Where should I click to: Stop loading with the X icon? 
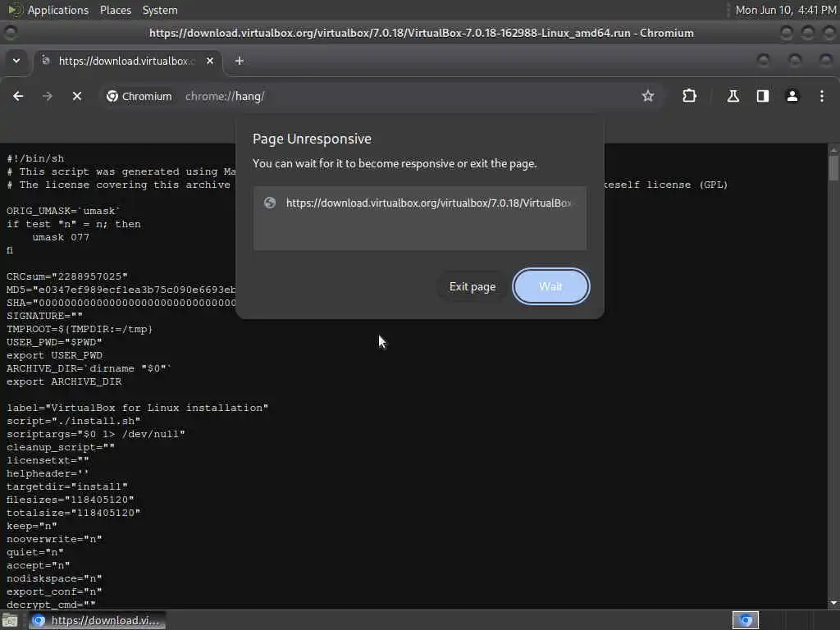(76, 96)
